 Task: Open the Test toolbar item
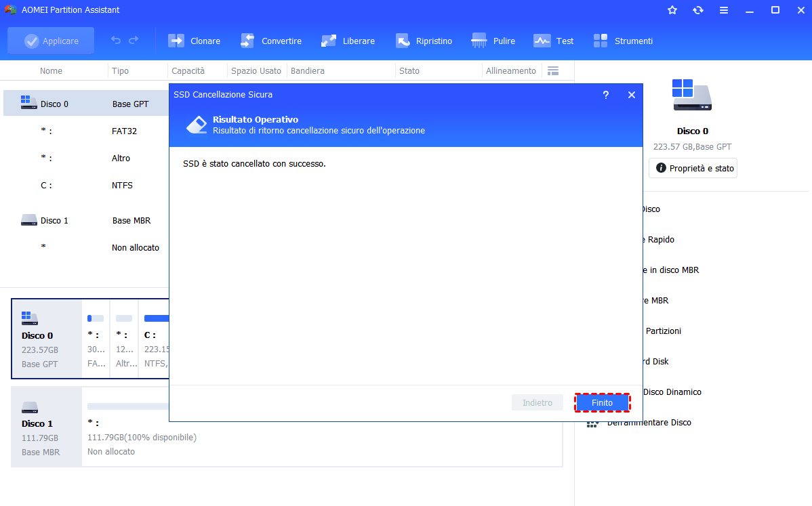point(554,41)
